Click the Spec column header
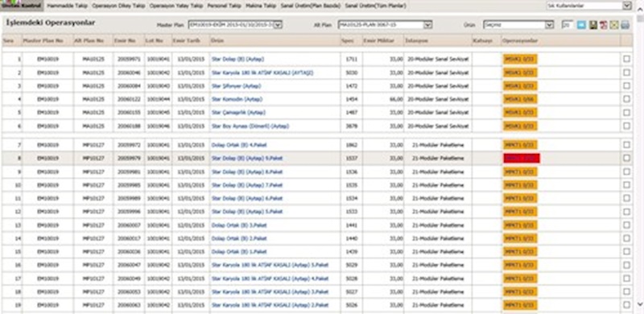The height and width of the screenshot is (314, 644). [348, 41]
